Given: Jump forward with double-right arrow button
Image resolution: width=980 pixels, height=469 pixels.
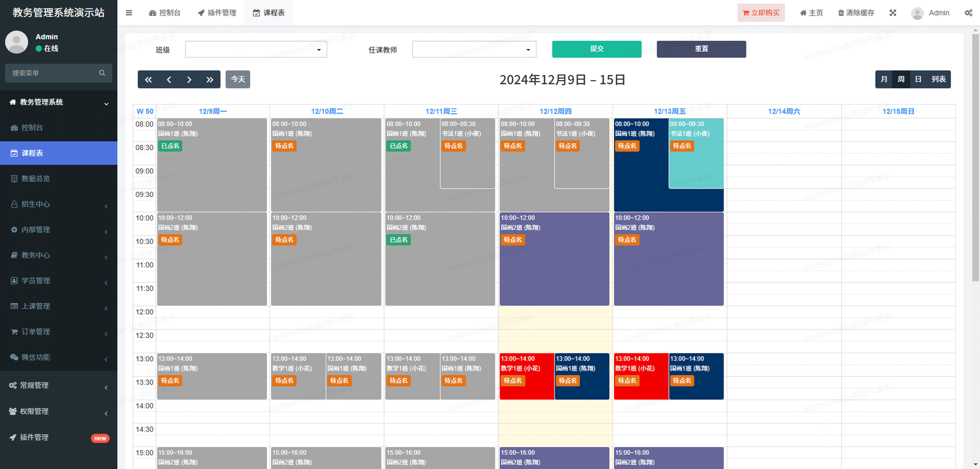Looking at the screenshot, I should (x=210, y=80).
